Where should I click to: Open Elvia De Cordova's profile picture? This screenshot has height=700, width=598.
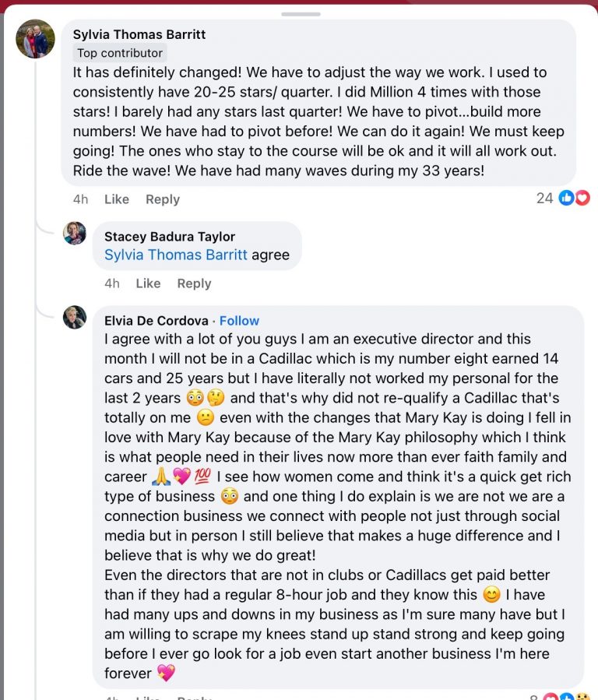[x=75, y=318]
